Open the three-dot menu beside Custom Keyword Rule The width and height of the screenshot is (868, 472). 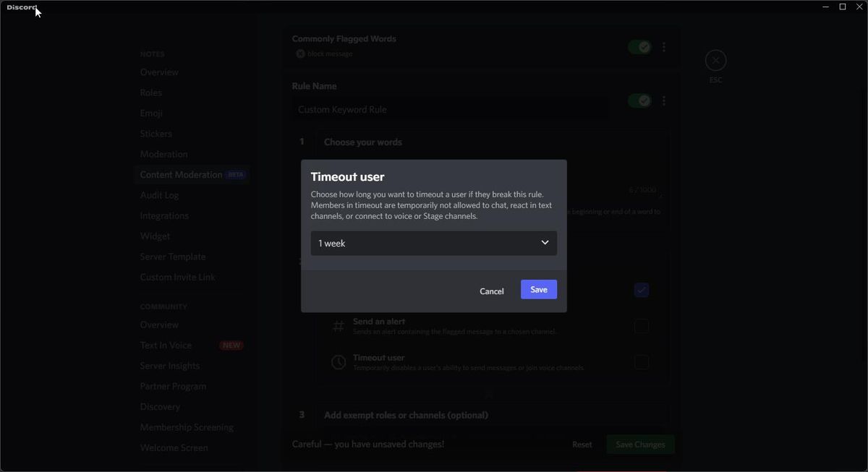click(663, 100)
